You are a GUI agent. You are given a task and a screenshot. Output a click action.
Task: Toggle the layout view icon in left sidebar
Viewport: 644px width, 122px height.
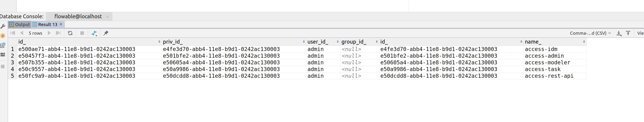[x=3, y=55]
